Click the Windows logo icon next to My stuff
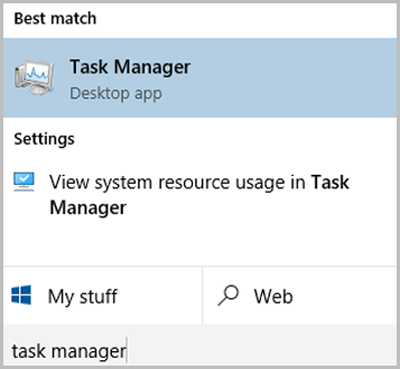The height and width of the screenshot is (369, 400). click(x=21, y=295)
